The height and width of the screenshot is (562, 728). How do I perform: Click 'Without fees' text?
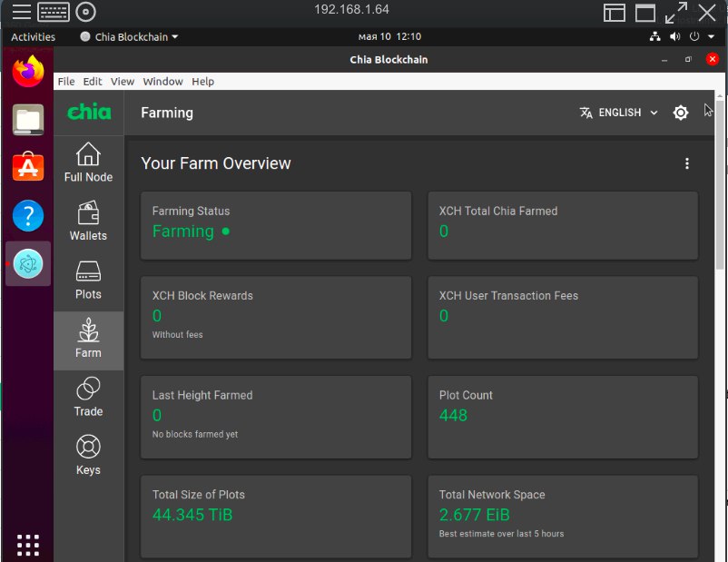tap(177, 334)
